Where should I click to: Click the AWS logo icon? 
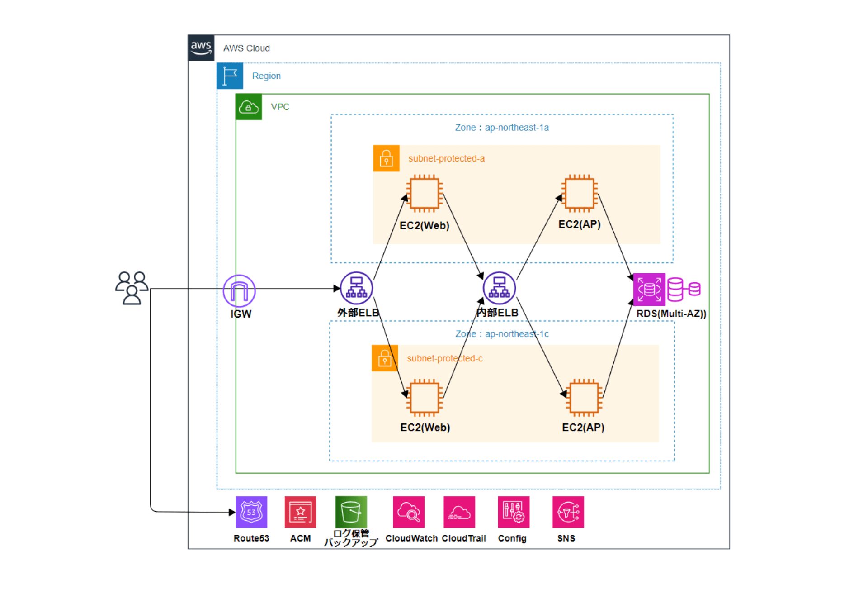coord(201,48)
